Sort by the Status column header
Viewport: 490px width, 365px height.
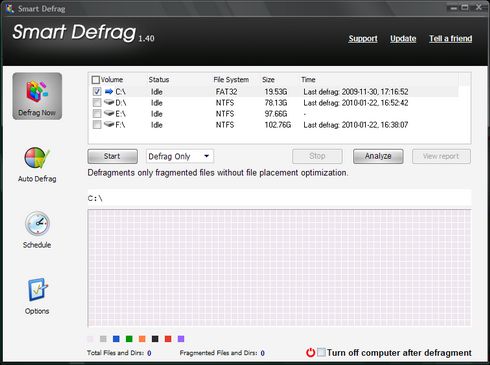point(159,80)
